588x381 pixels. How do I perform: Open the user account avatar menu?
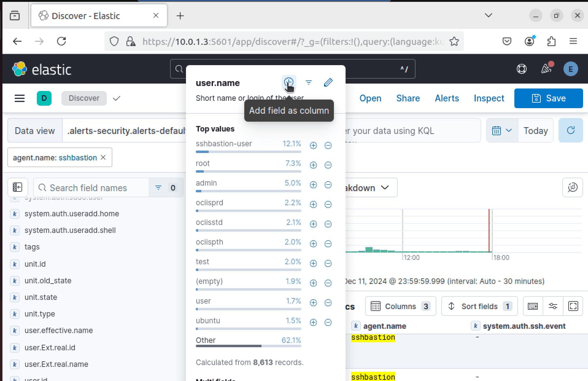point(571,69)
